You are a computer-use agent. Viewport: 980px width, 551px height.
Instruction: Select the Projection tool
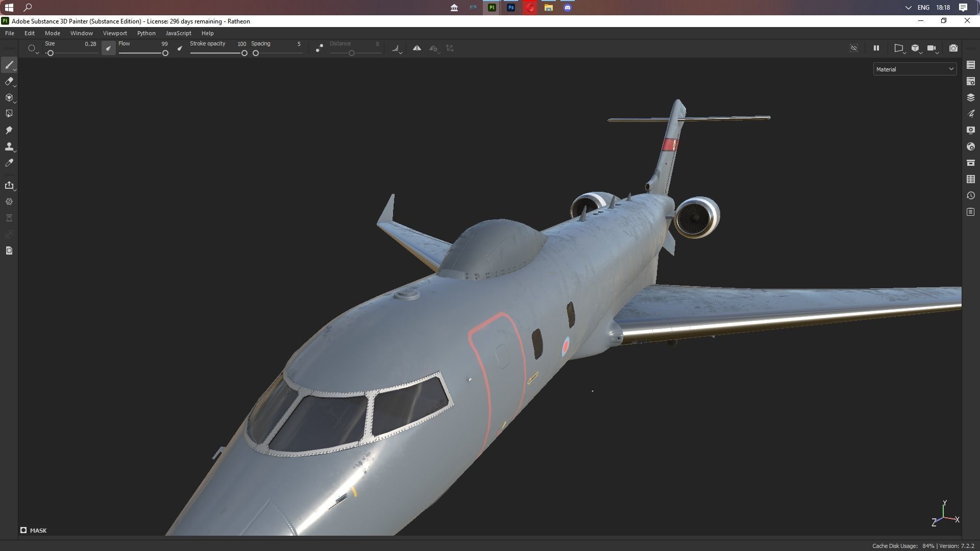click(9, 97)
